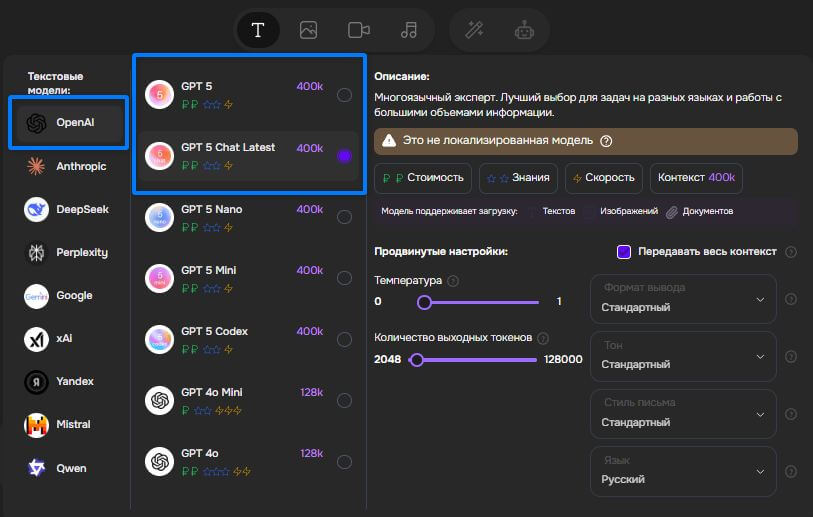This screenshot has width=813, height=517.
Task: Select the GPT 5 Nano radio button
Action: point(344,217)
